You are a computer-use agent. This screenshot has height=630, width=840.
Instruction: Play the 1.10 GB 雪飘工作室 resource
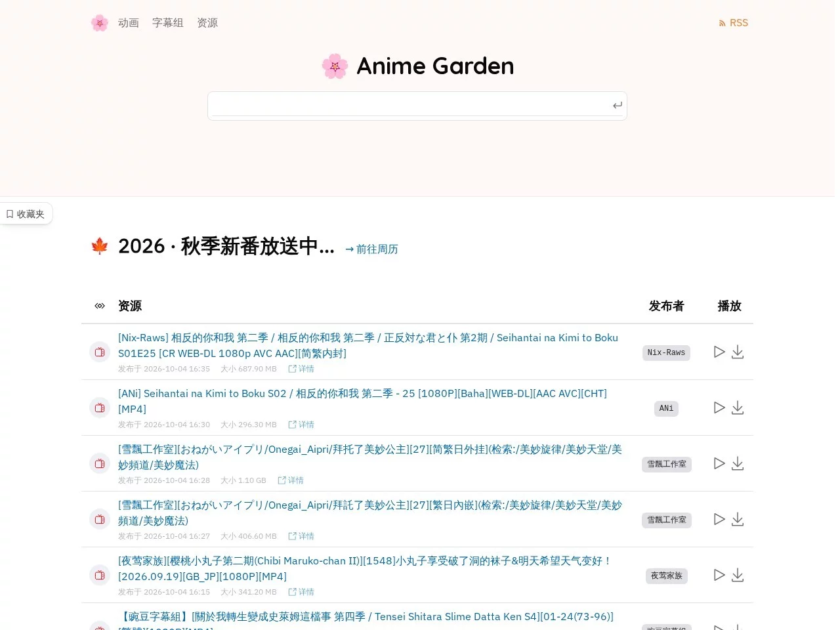coord(719,463)
